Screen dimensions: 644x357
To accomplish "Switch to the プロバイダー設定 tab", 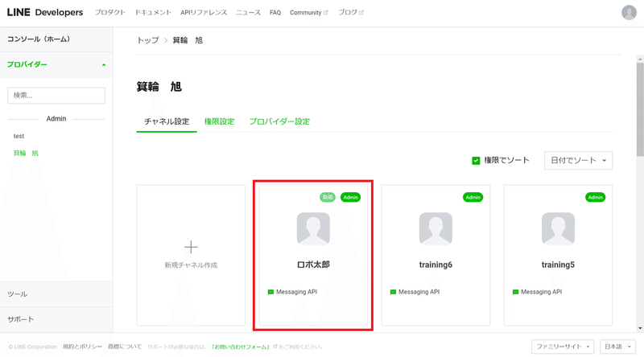I will (x=279, y=121).
